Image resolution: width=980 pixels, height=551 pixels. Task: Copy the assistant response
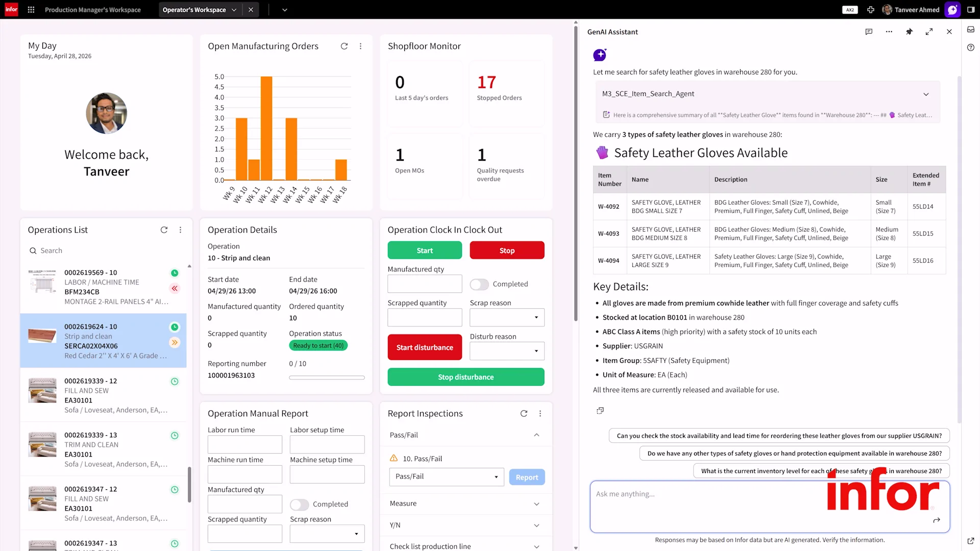(600, 410)
